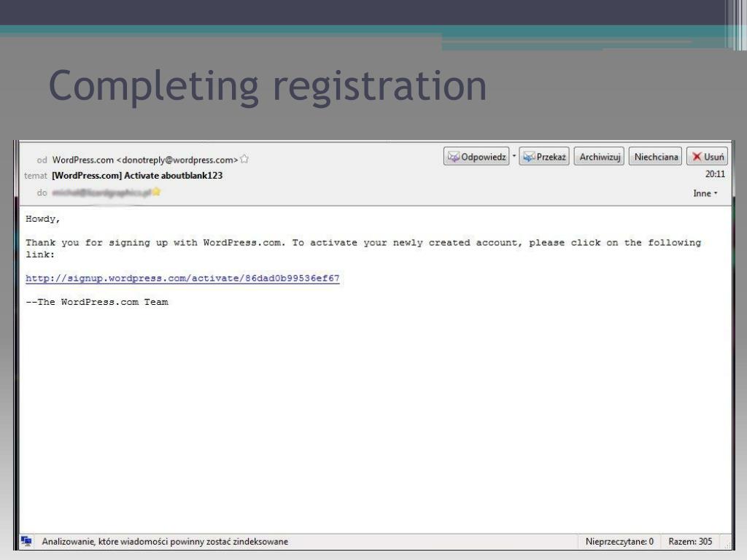Click the status bar network activity icon
The width and height of the screenshot is (747, 560).
click(27, 541)
